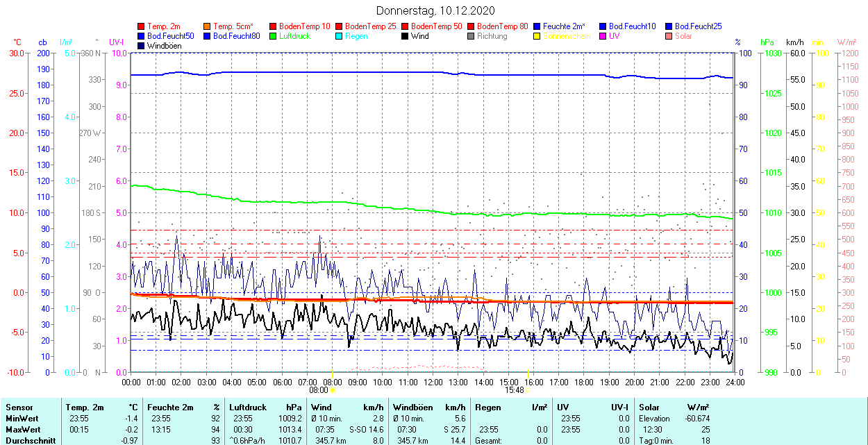868x445 pixels.
Task: Select the black Wind legend marker
Action: click(405, 36)
